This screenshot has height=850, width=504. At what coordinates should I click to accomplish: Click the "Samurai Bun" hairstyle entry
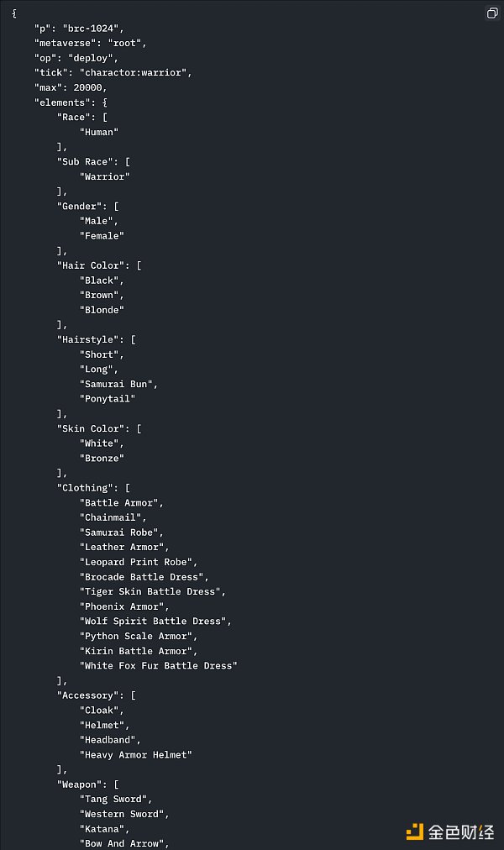coord(118,384)
